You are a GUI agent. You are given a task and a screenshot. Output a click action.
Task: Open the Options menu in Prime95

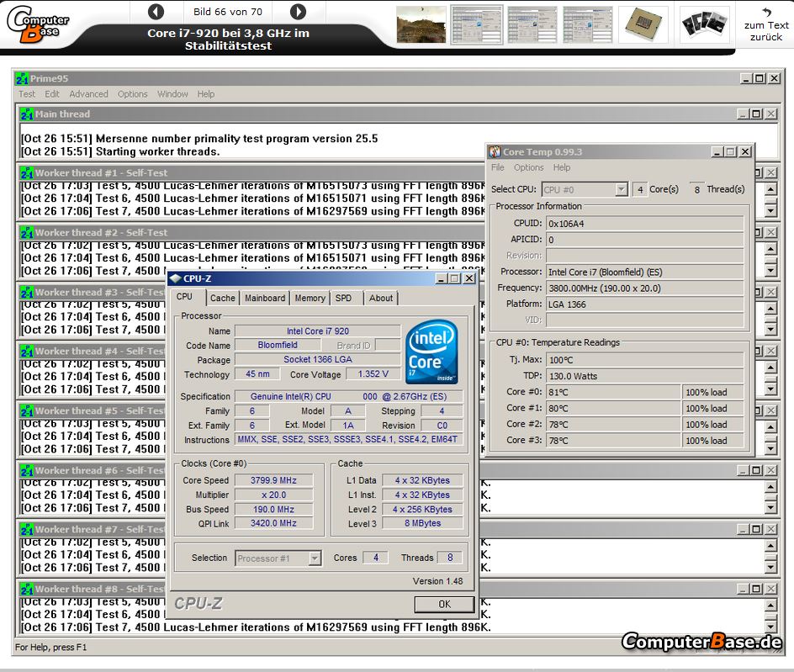coord(132,94)
